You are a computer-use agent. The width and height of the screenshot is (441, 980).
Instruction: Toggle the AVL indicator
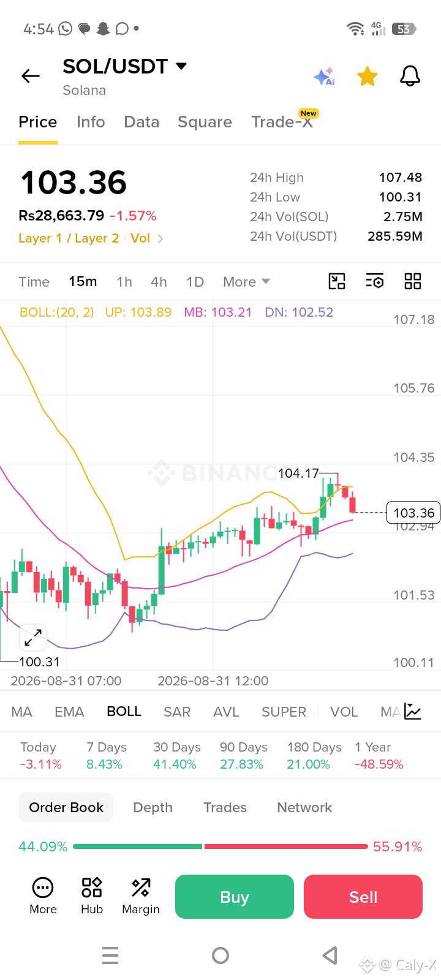point(226,712)
